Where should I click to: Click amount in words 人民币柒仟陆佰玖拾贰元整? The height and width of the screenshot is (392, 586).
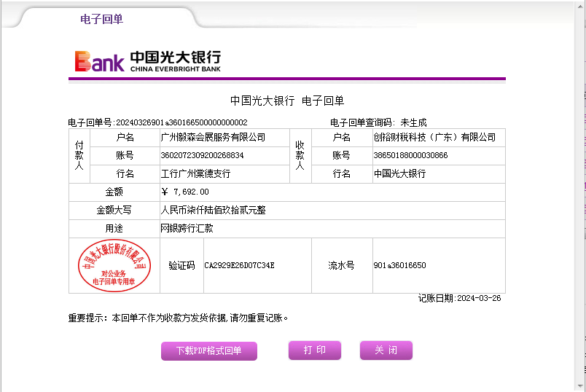213,210
